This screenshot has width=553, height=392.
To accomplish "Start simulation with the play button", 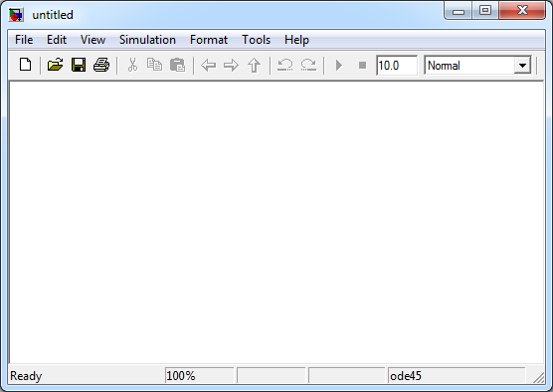I will [x=339, y=66].
